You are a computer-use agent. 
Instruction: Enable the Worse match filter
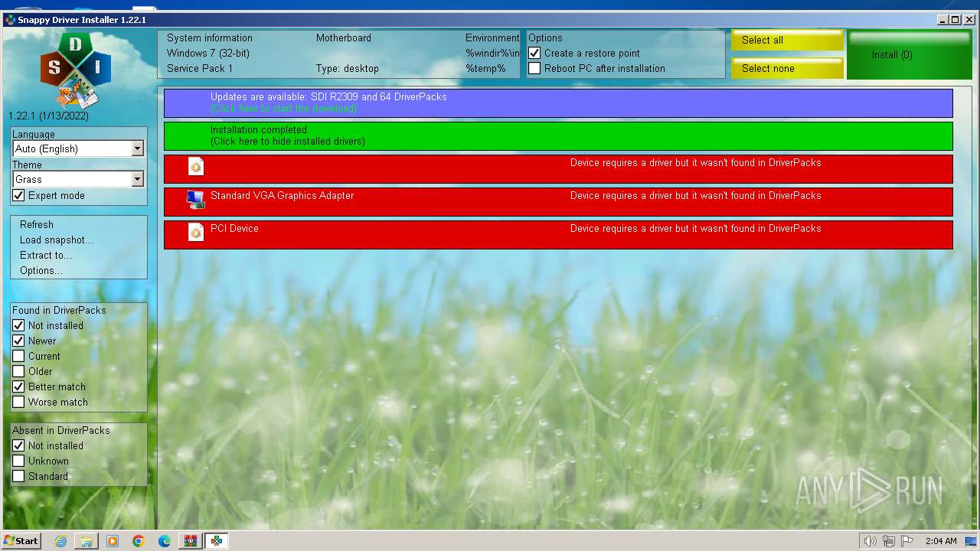18,403
